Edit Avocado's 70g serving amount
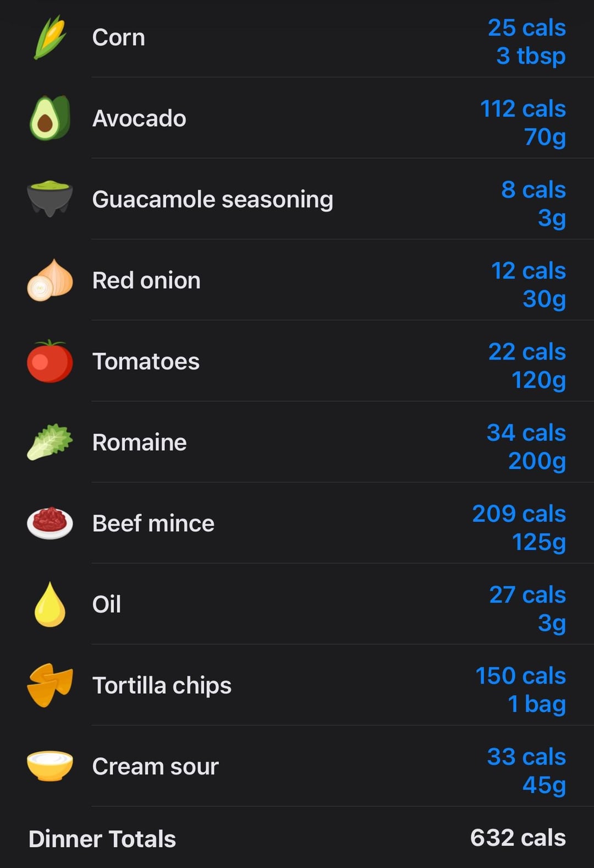The height and width of the screenshot is (868, 594). coord(544,137)
